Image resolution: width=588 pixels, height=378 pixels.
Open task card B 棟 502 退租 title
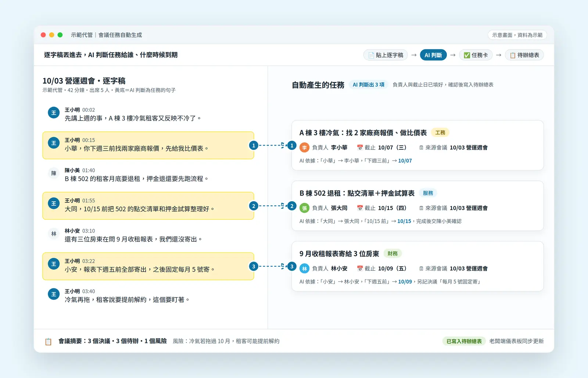(x=357, y=193)
